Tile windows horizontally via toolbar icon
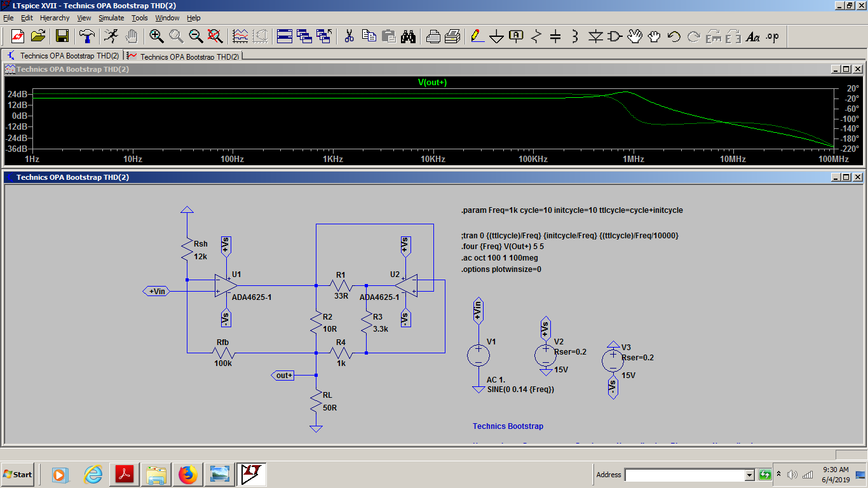 tap(285, 36)
